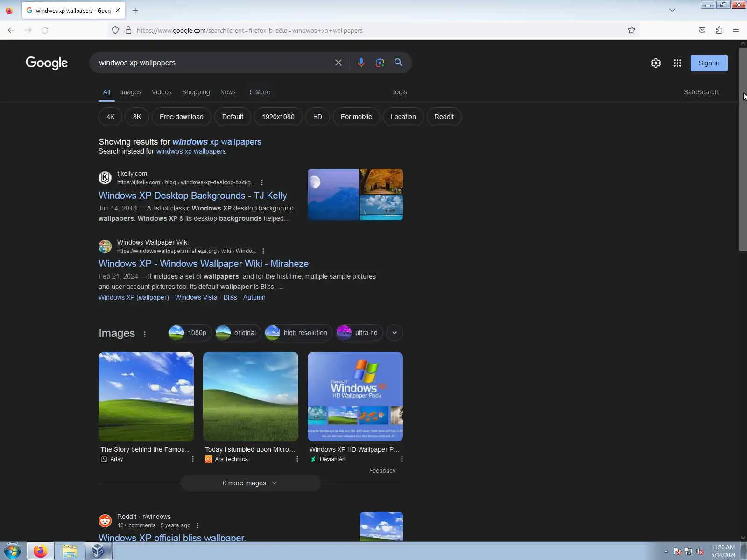Open the SafeSearch settings
Viewport: 747px width, 560px height.
[x=701, y=92]
